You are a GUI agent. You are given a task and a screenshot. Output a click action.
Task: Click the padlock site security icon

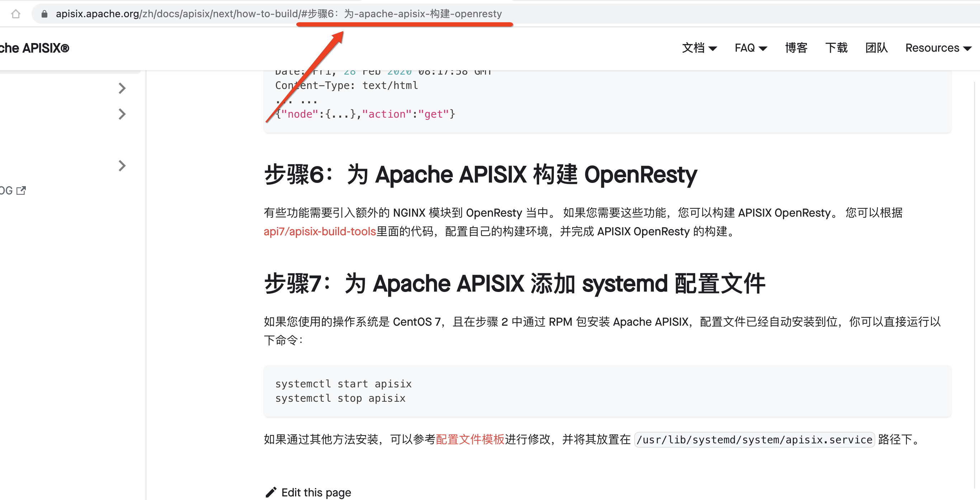pyautogui.click(x=44, y=14)
